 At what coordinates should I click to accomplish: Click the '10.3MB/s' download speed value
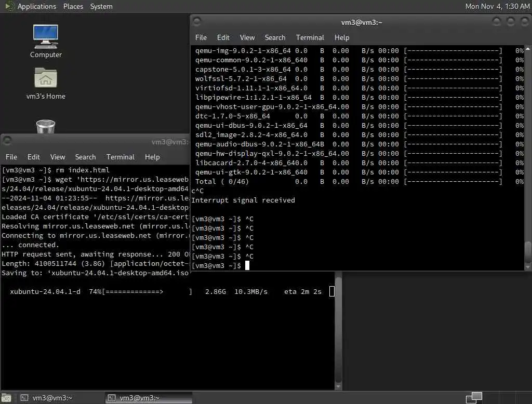coord(251,292)
